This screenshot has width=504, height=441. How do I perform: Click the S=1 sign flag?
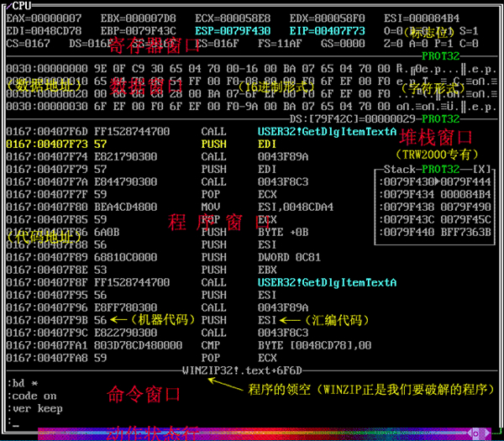click(x=469, y=31)
